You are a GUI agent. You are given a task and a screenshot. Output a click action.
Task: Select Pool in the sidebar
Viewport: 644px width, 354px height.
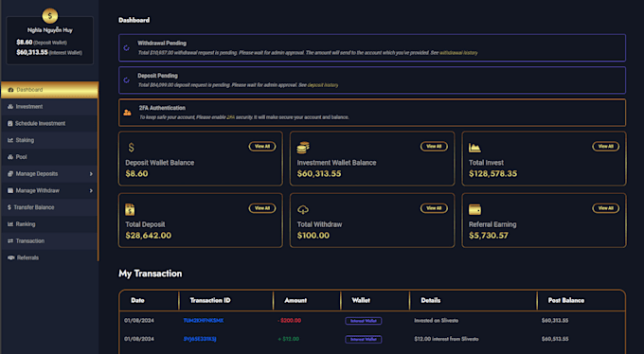pyautogui.click(x=49, y=157)
